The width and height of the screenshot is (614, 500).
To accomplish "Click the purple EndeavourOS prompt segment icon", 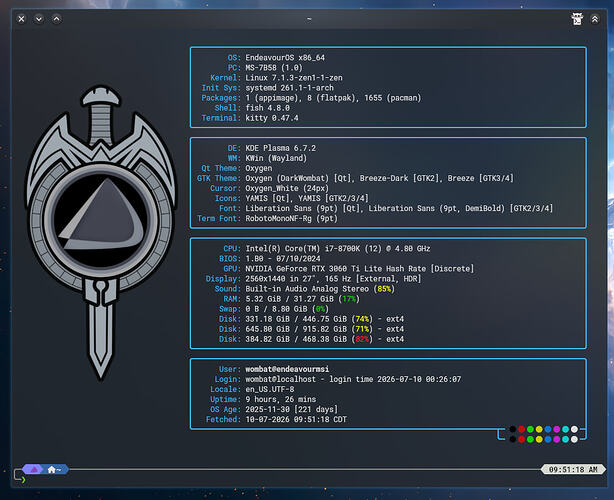I will pyautogui.click(x=34, y=469).
